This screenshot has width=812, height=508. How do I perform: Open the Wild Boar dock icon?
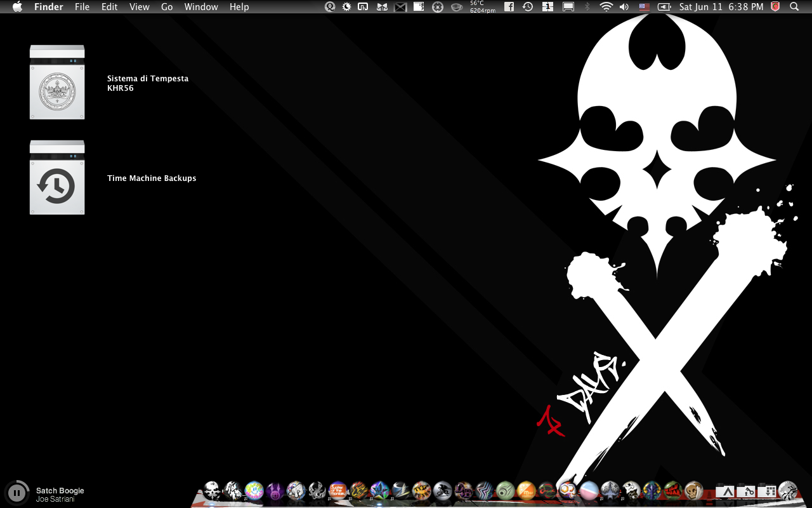pyautogui.click(x=672, y=490)
